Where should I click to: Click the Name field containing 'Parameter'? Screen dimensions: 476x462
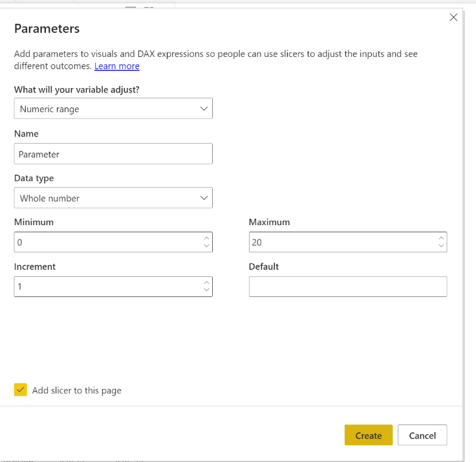(113, 154)
